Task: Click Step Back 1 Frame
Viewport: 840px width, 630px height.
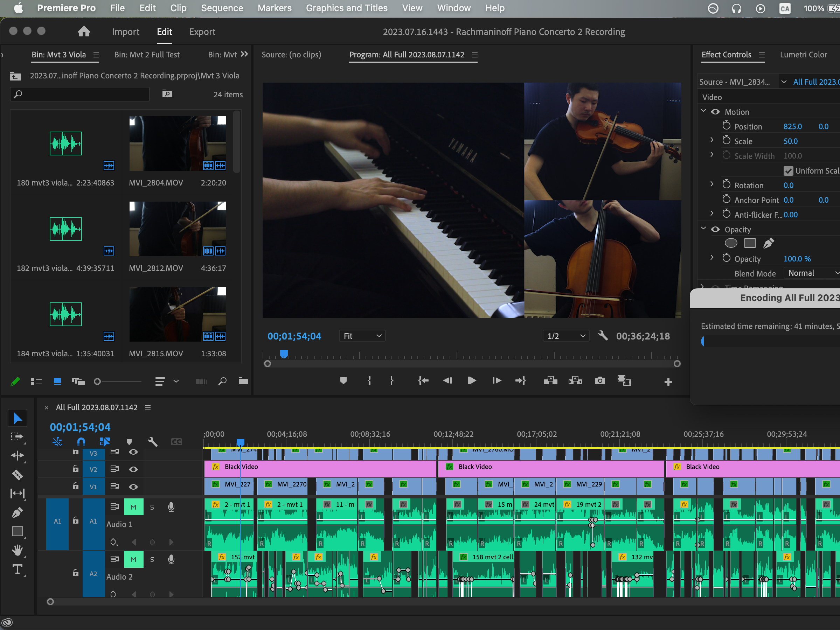Action: click(448, 381)
